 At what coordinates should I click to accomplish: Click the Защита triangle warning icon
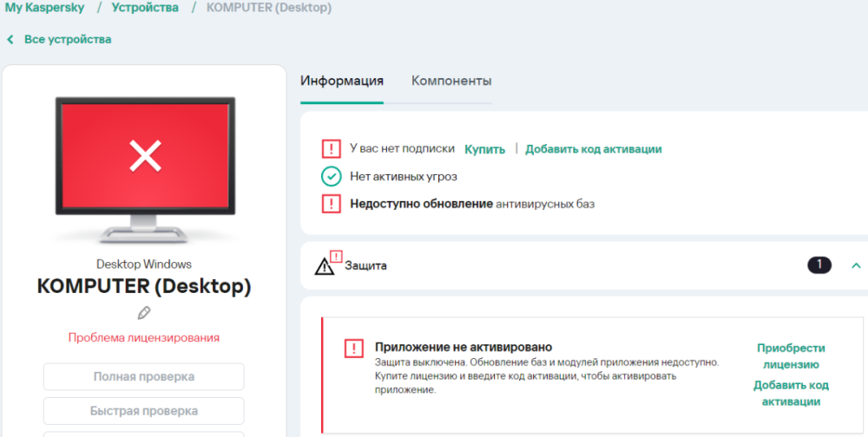tap(325, 267)
